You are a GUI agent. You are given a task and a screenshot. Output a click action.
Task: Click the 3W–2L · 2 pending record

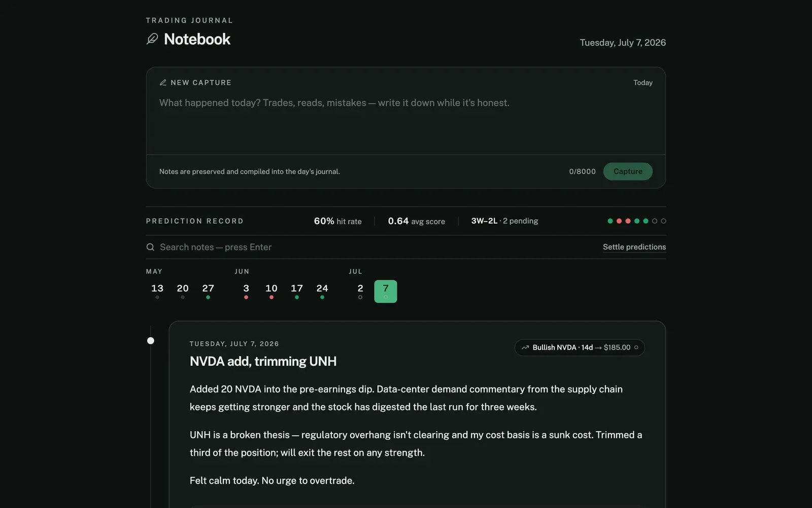(x=504, y=221)
